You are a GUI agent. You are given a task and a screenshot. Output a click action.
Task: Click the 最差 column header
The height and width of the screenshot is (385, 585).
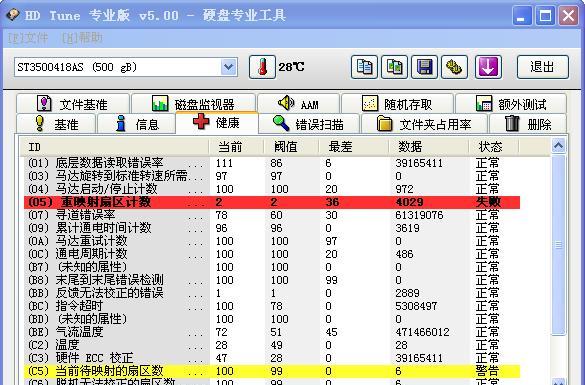(x=353, y=147)
